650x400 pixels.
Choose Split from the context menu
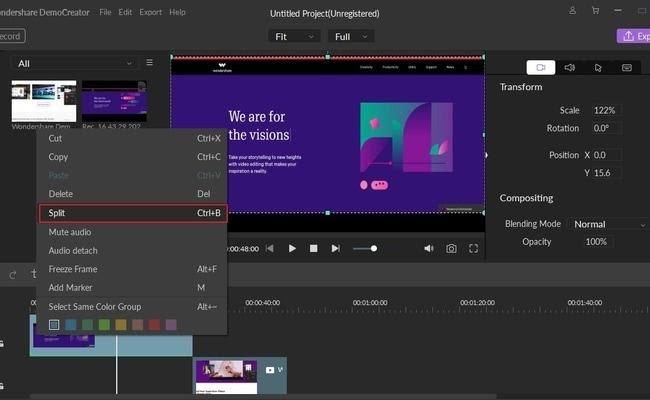click(x=131, y=213)
